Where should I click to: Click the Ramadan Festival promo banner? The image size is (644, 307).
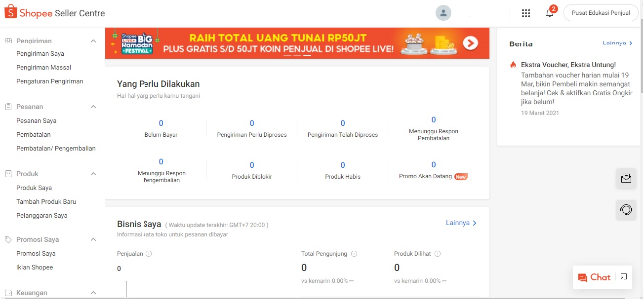[297, 43]
